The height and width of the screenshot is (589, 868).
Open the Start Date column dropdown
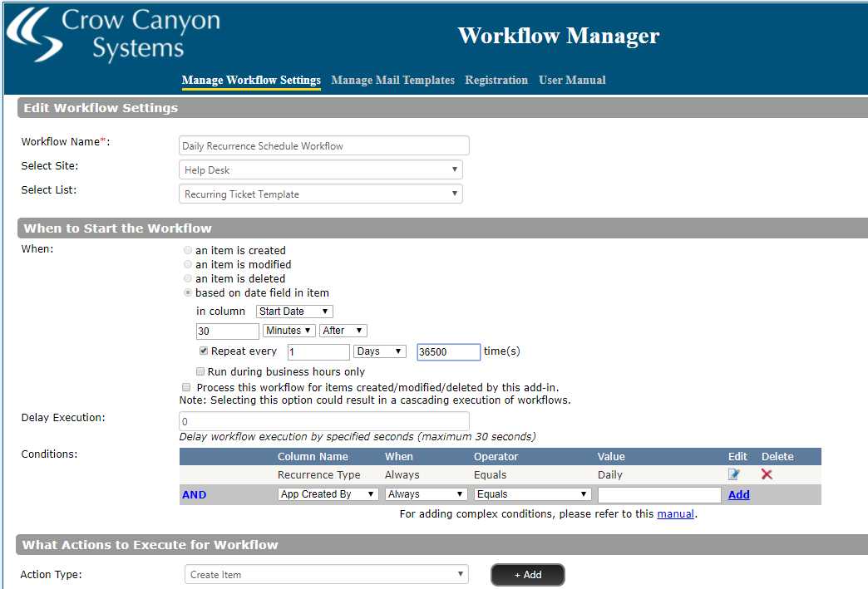[x=294, y=312]
